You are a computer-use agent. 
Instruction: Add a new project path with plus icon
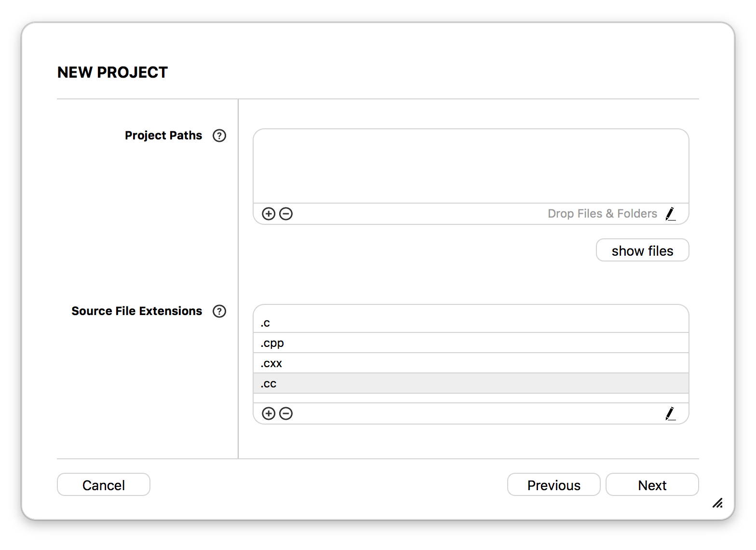(x=269, y=214)
